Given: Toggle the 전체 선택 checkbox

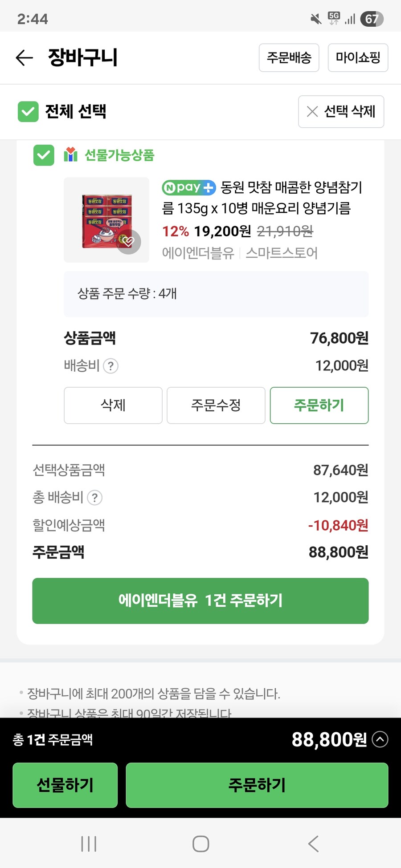Looking at the screenshot, I should click(28, 111).
